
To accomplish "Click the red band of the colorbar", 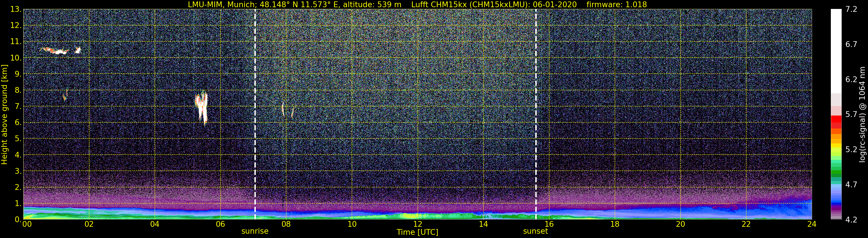I will [836, 122].
